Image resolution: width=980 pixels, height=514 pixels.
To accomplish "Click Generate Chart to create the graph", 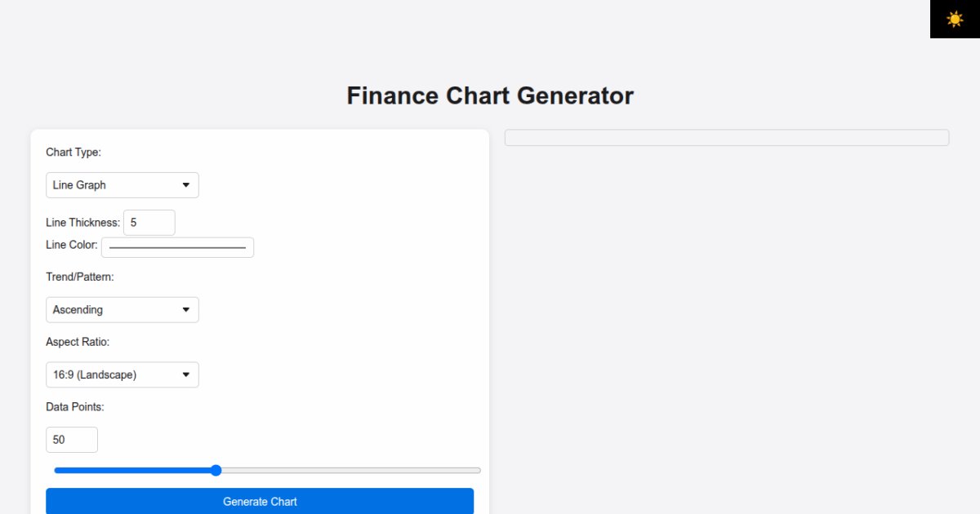I will tap(259, 501).
